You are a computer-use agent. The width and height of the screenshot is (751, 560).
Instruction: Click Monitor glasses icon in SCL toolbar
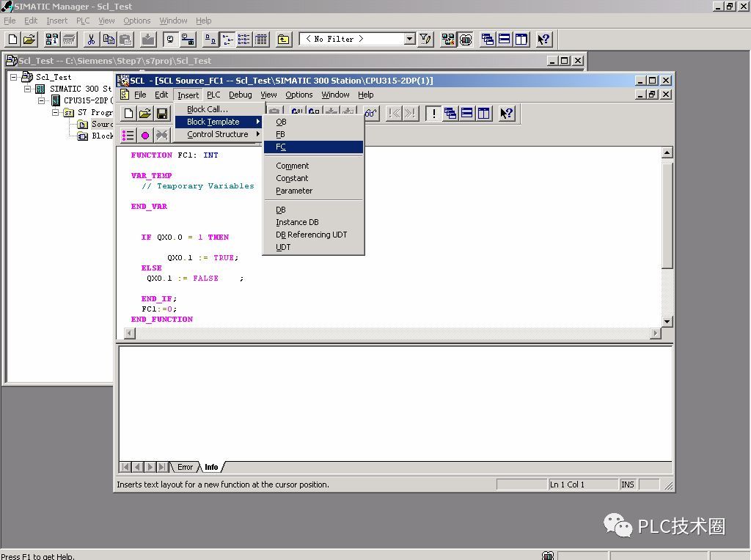[371, 114]
